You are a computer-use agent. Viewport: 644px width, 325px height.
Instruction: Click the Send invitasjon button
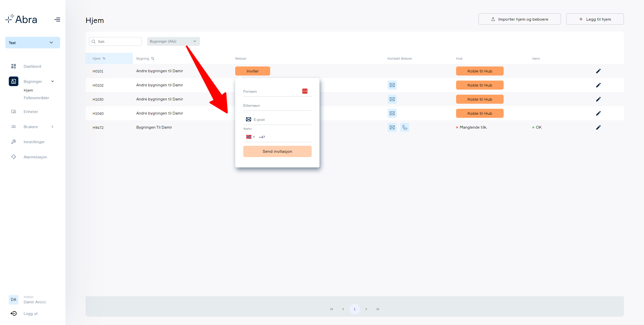click(277, 151)
